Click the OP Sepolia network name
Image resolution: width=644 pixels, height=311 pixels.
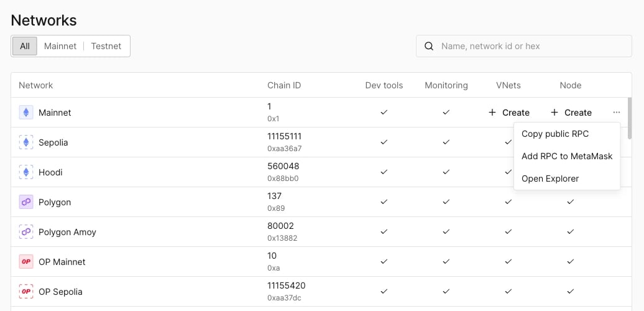pos(60,292)
